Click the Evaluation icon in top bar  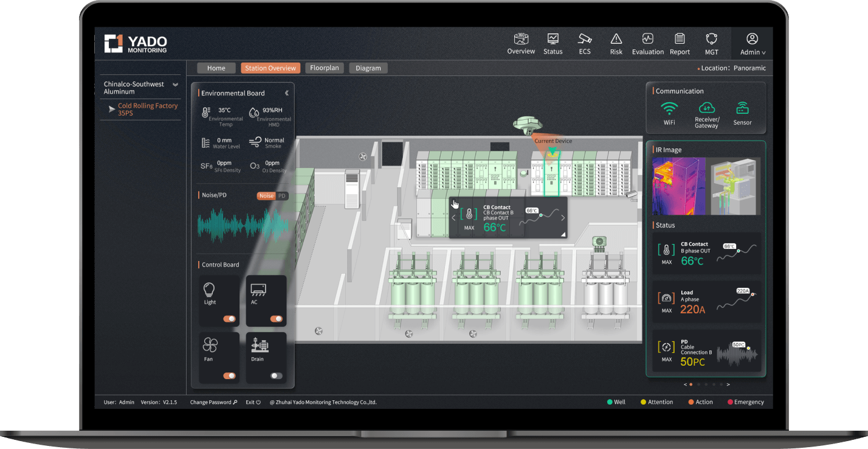(x=647, y=39)
